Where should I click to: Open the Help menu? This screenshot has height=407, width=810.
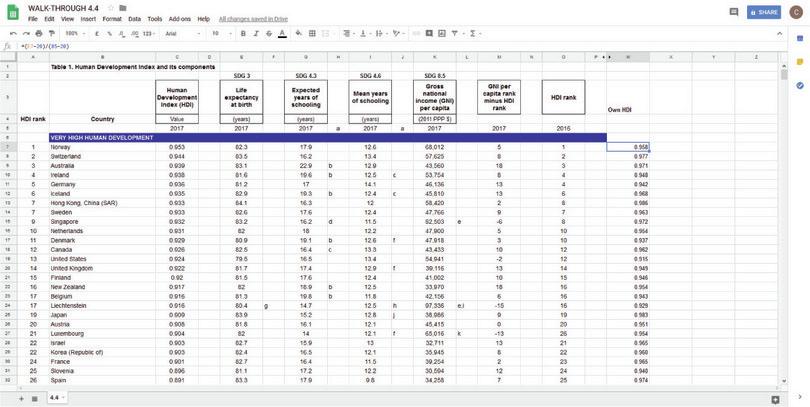click(204, 19)
